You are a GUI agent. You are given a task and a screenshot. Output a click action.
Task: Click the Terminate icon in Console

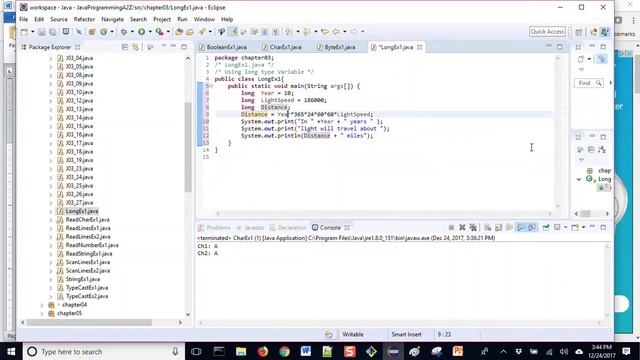click(x=451, y=227)
